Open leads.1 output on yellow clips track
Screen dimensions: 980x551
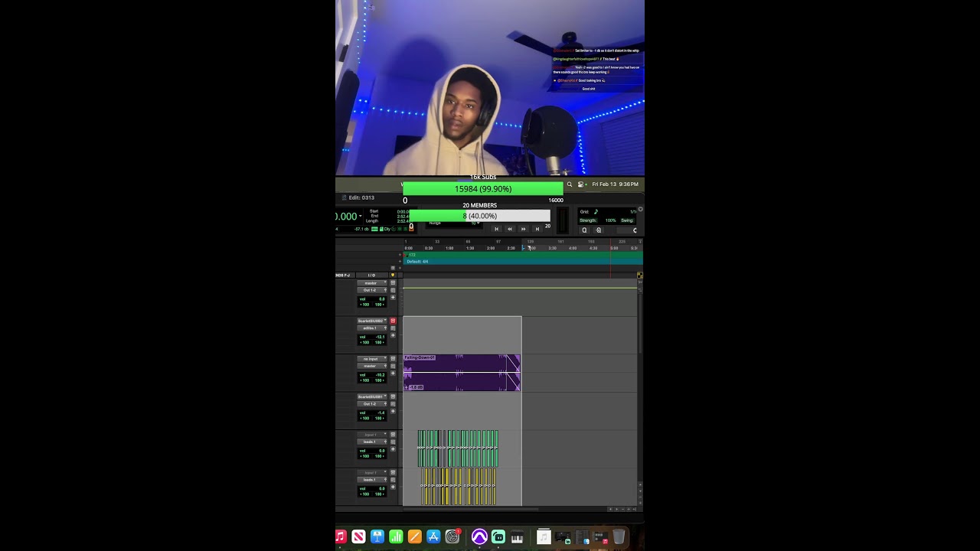(372, 480)
